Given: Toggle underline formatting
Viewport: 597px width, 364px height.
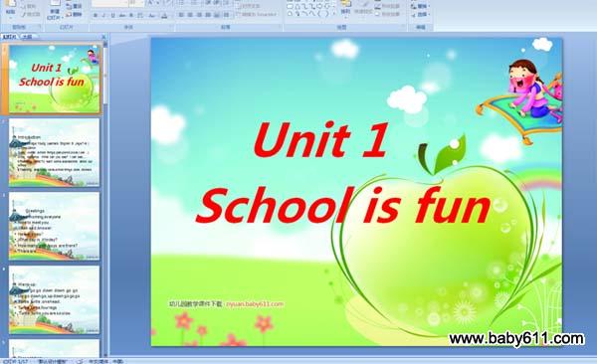Looking at the screenshot, I should point(113,15).
